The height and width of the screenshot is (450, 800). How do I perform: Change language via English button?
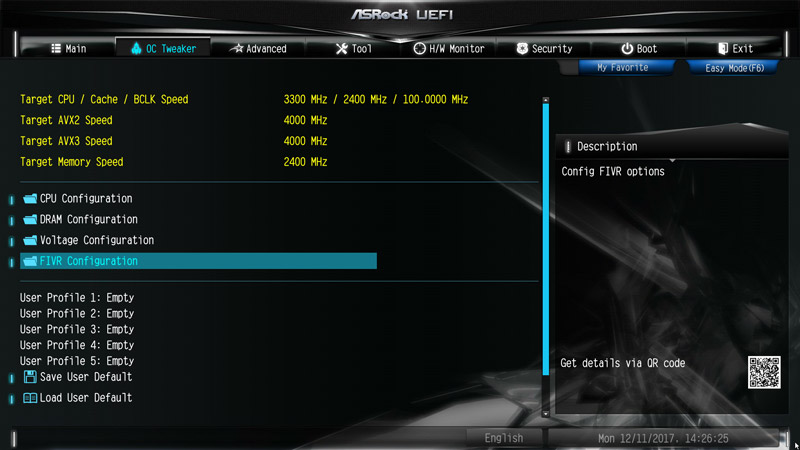click(x=504, y=438)
